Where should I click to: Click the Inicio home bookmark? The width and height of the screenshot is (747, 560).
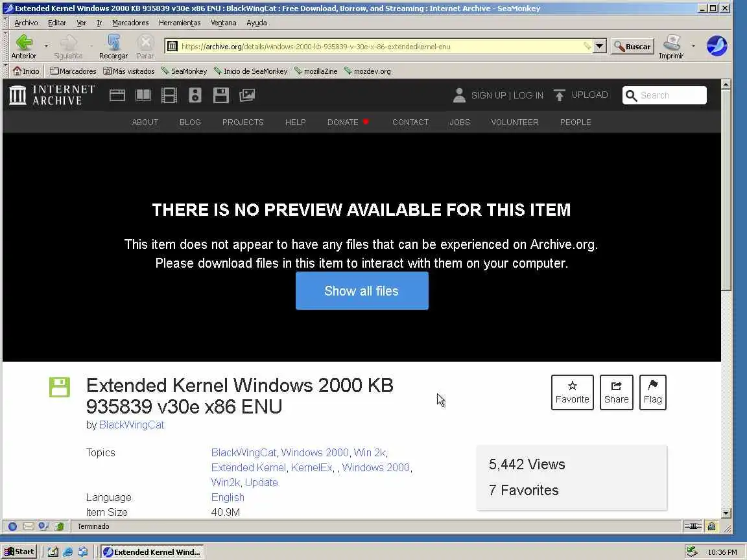point(26,71)
